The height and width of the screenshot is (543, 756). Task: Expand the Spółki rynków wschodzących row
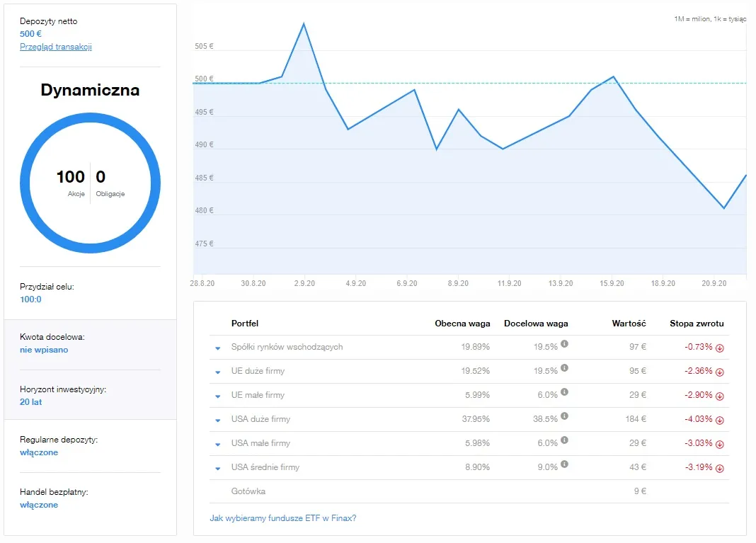click(x=218, y=348)
